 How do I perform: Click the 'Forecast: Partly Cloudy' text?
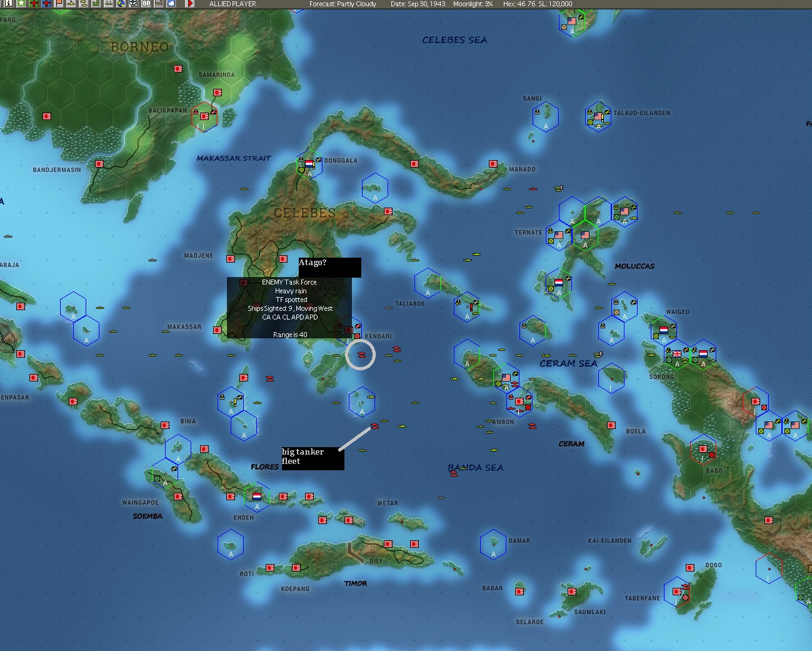pos(343,4)
